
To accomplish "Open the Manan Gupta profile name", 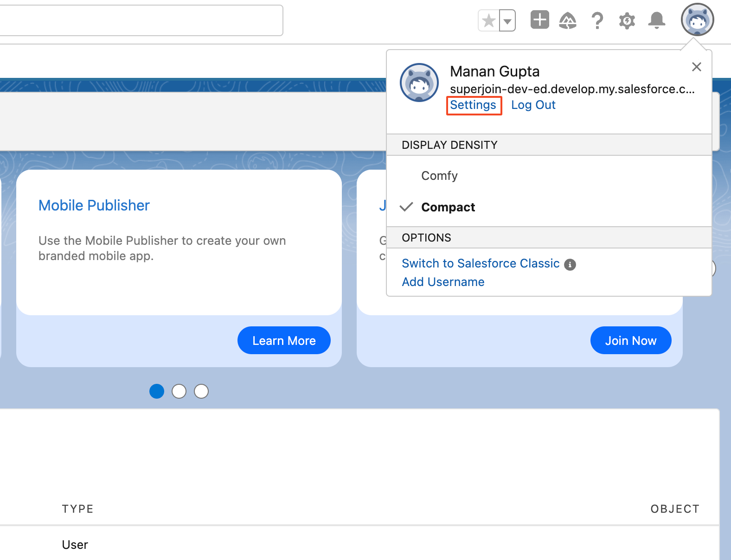I will pos(494,71).
